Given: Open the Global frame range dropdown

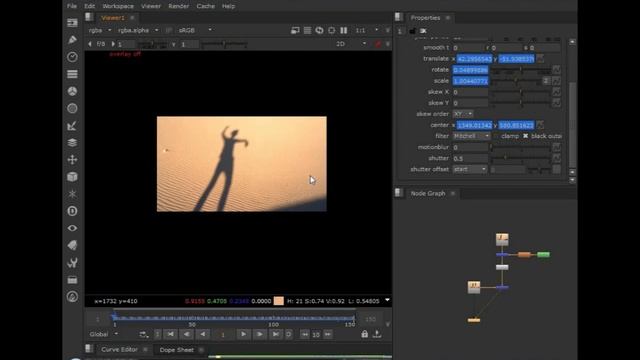Looking at the screenshot, I should point(104,334).
